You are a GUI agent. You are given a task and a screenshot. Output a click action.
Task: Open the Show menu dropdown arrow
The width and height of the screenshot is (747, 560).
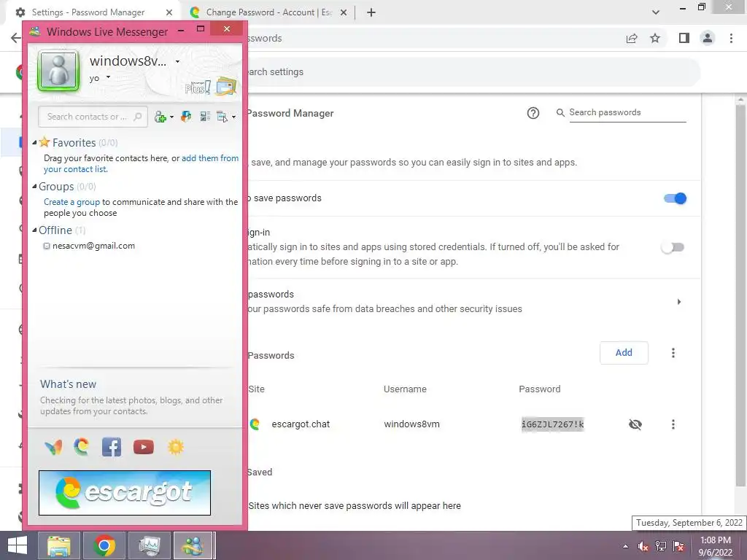pyautogui.click(x=233, y=117)
